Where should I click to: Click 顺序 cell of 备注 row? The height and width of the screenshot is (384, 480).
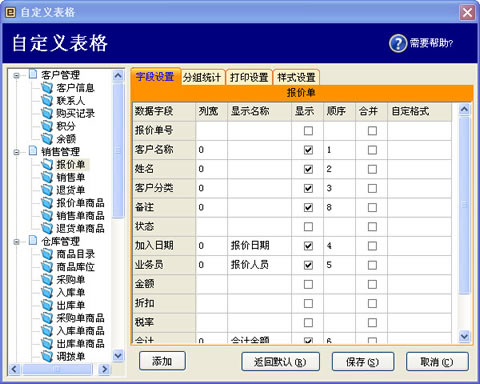[339, 208]
